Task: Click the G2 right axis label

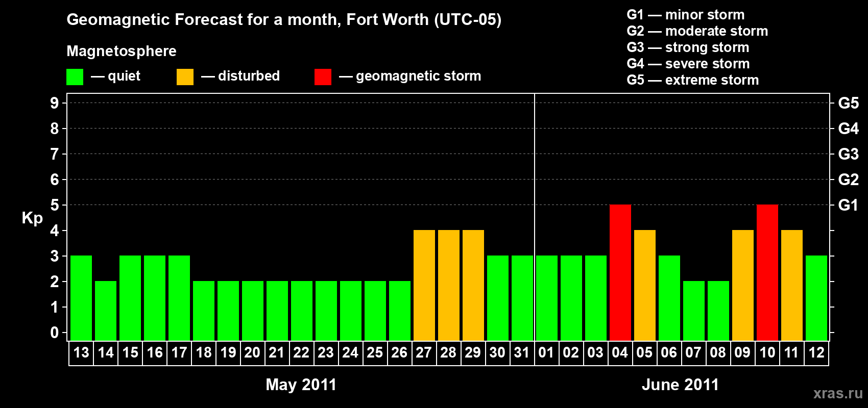Action: tap(849, 180)
